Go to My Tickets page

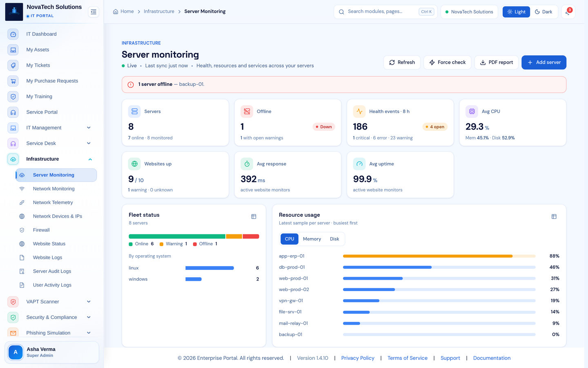pyautogui.click(x=52, y=65)
